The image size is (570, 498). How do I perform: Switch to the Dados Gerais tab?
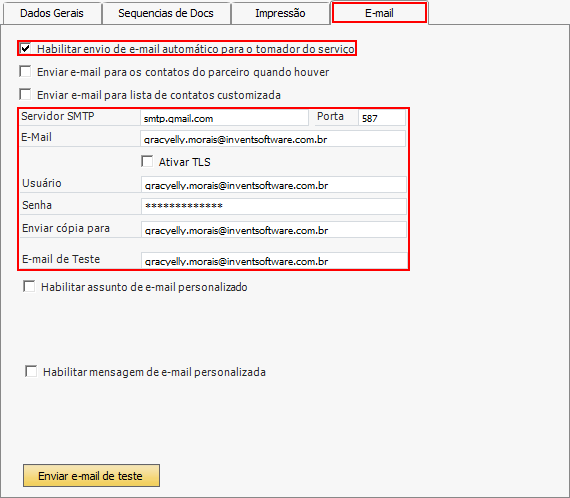pos(52,13)
